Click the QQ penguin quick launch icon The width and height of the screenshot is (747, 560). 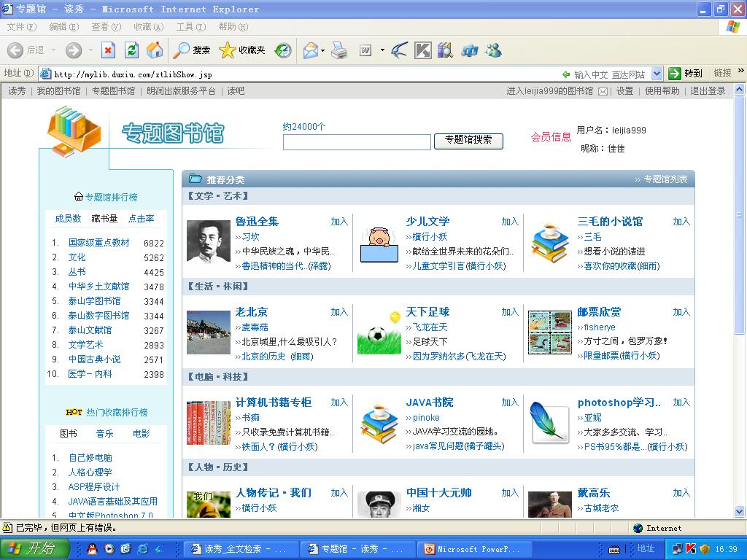click(93, 549)
